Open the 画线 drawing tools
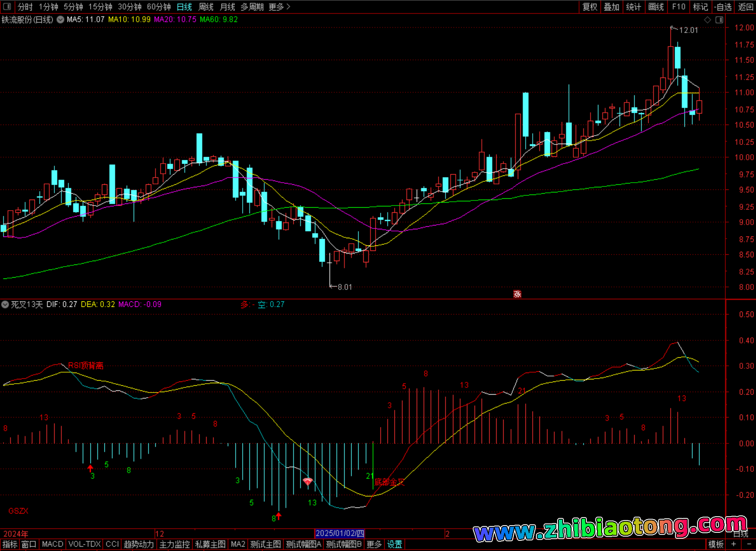The height and width of the screenshot is (551, 756). coord(656,7)
